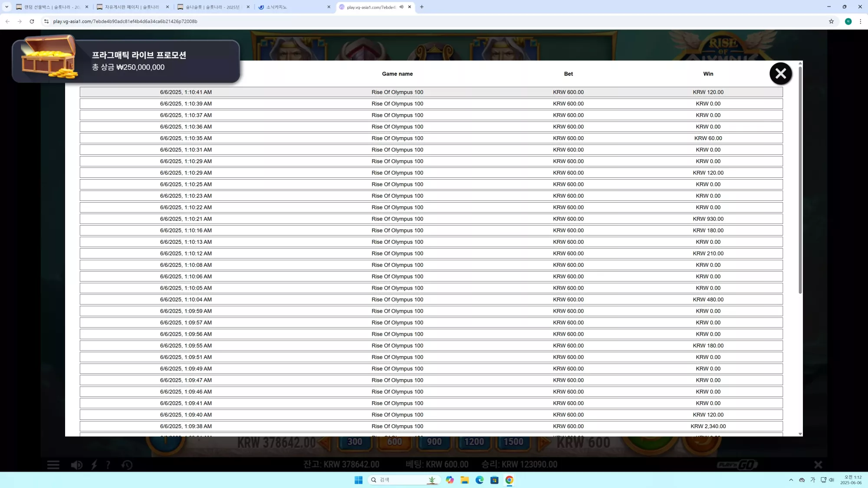Viewport: 868px width, 488px height.
Task: Bookmark this page with the star
Action: (x=831, y=21)
